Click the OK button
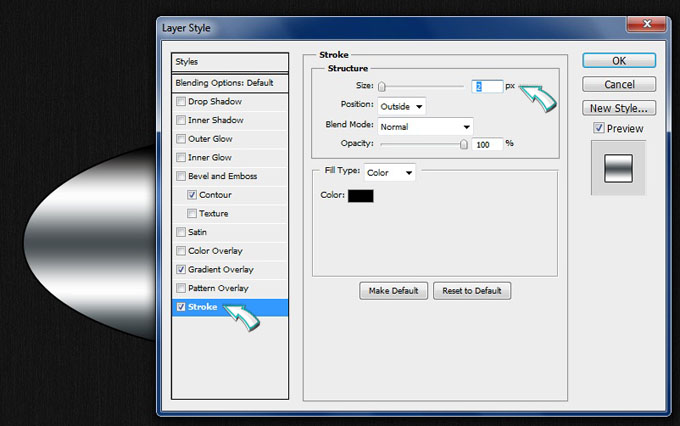The width and height of the screenshot is (680, 426). click(x=618, y=61)
